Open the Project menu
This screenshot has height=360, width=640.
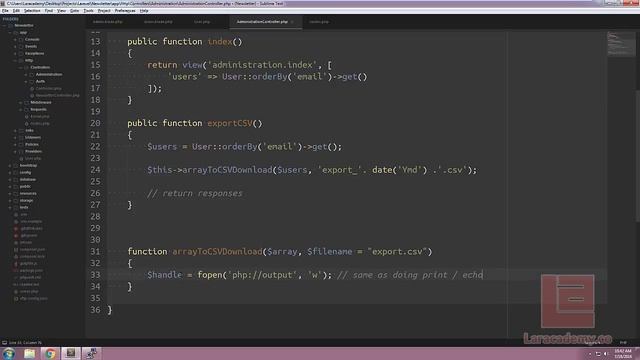point(104,11)
